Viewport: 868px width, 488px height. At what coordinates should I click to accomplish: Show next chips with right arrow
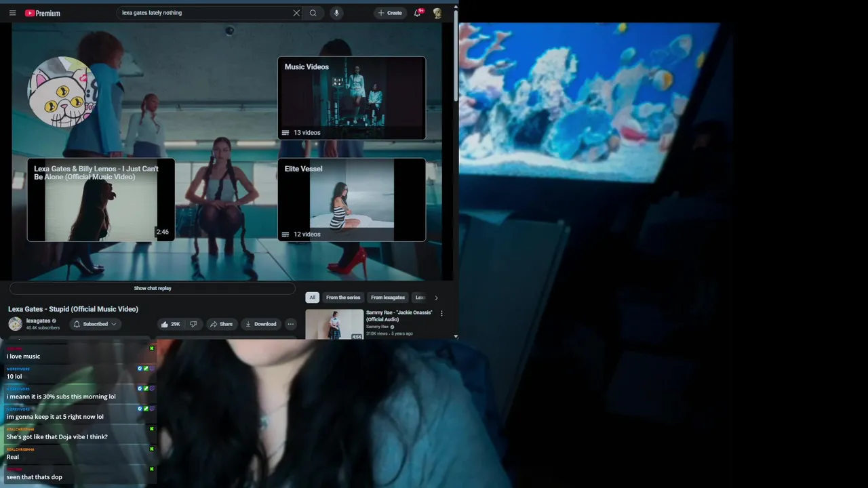[436, 298]
